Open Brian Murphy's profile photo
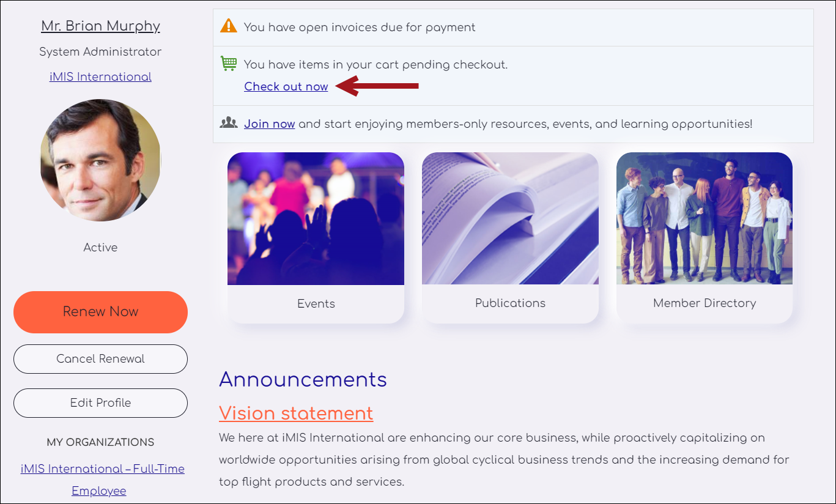Viewport: 836px width, 504px height. [100, 160]
